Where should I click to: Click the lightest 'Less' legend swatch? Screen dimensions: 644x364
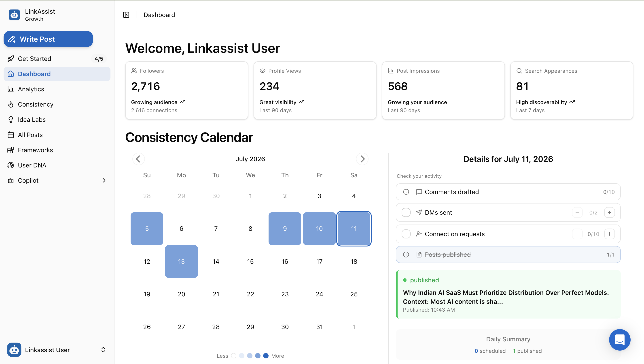233,356
